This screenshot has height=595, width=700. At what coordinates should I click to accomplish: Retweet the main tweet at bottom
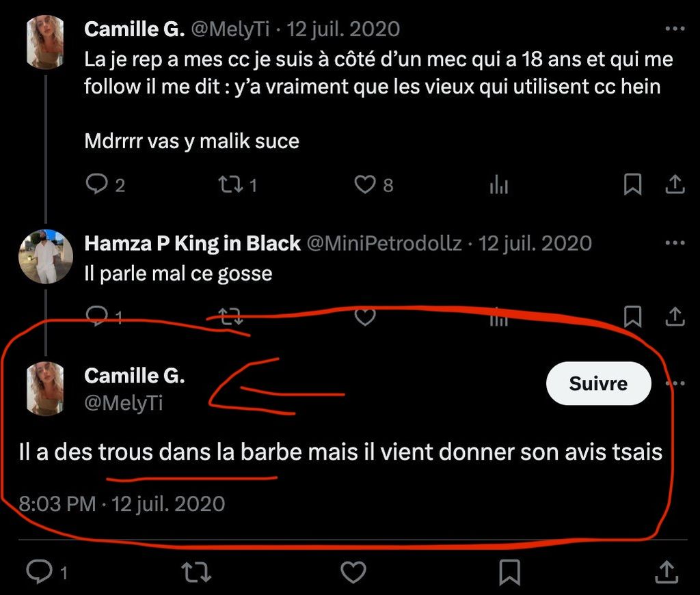point(198,572)
